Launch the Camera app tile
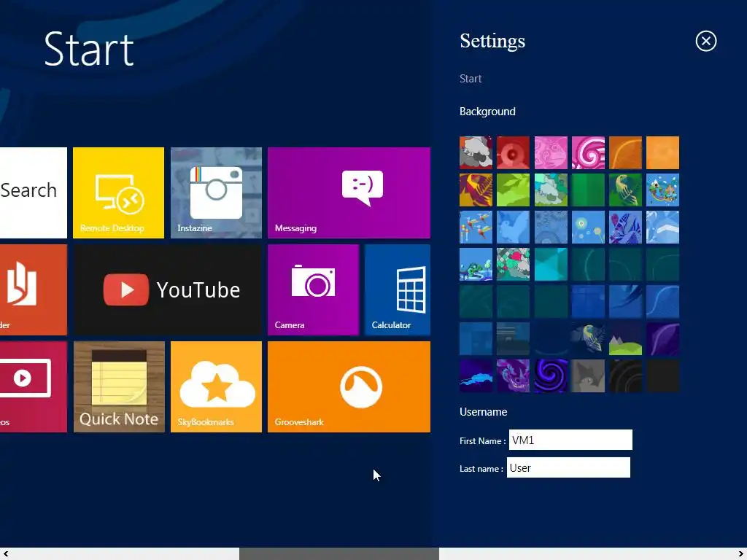747x560 pixels. (313, 289)
